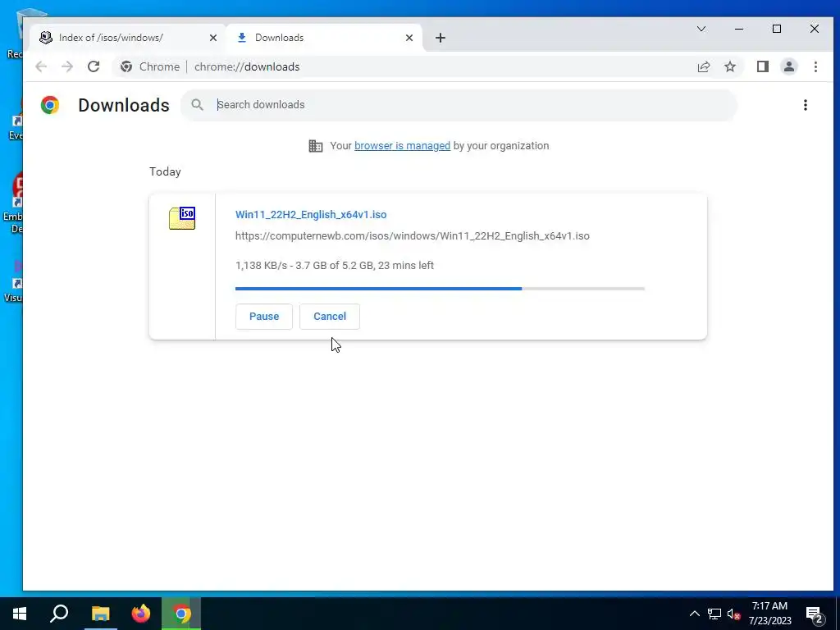Click the muted volume tray icon
This screenshot has height=630, width=840.
click(734, 614)
